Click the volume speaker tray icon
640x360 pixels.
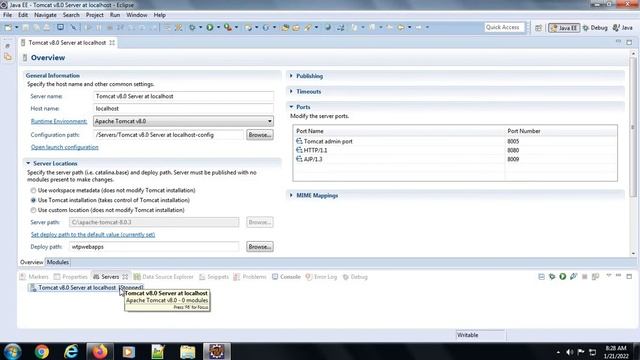[570, 352]
